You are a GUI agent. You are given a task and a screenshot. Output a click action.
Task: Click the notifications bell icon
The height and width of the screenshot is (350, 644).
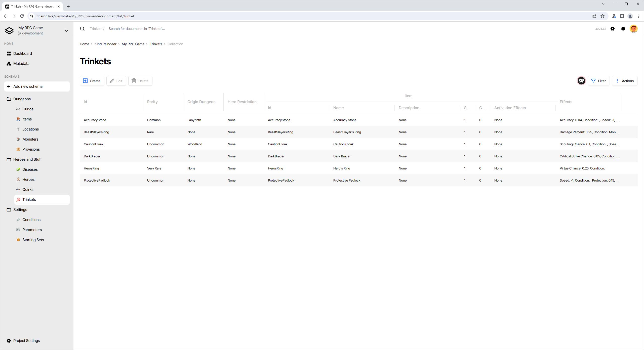[x=623, y=29]
